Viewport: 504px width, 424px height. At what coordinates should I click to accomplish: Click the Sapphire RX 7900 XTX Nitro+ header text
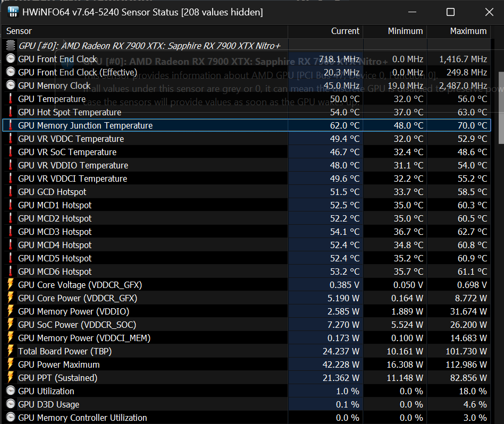click(x=149, y=46)
